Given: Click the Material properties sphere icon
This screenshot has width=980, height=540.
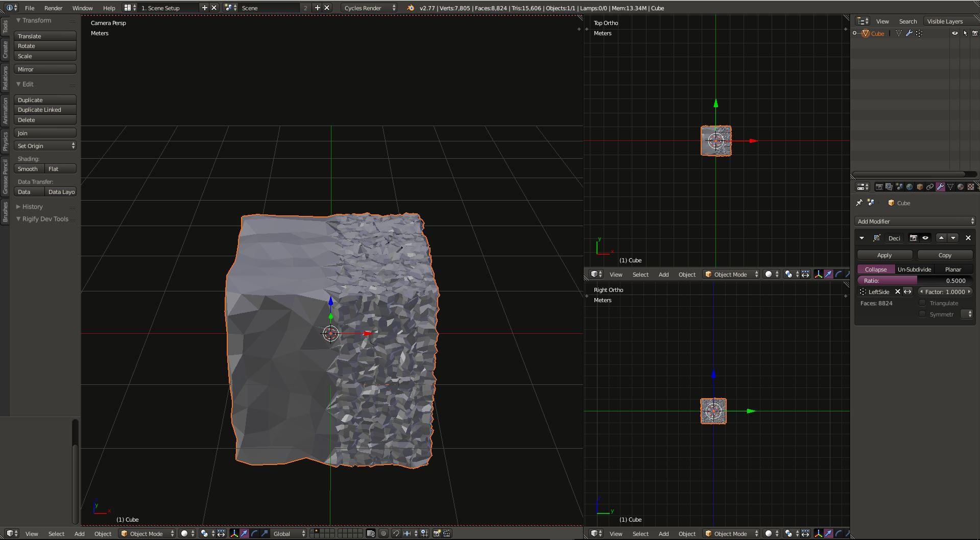Looking at the screenshot, I should coord(960,187).
